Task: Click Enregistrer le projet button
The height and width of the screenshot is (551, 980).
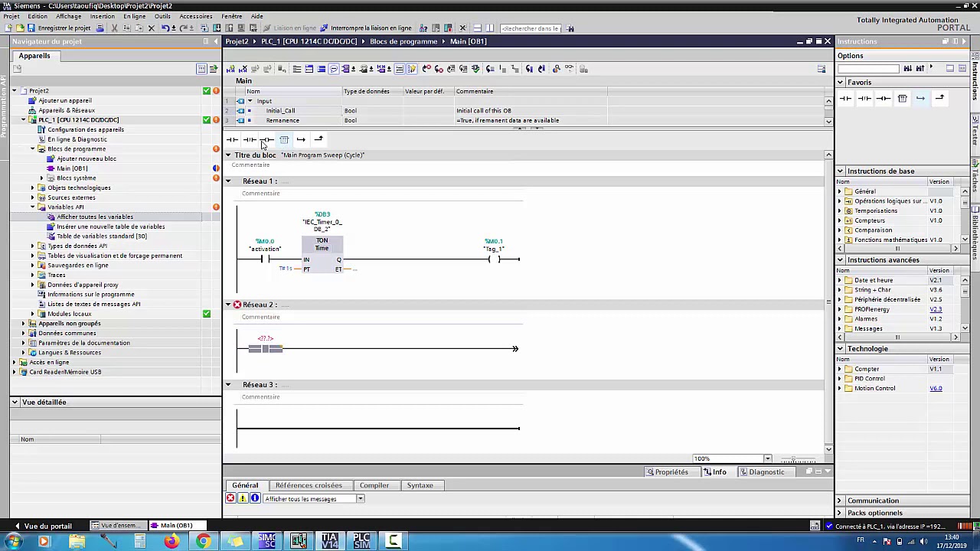Action: [x=59, y=28]
